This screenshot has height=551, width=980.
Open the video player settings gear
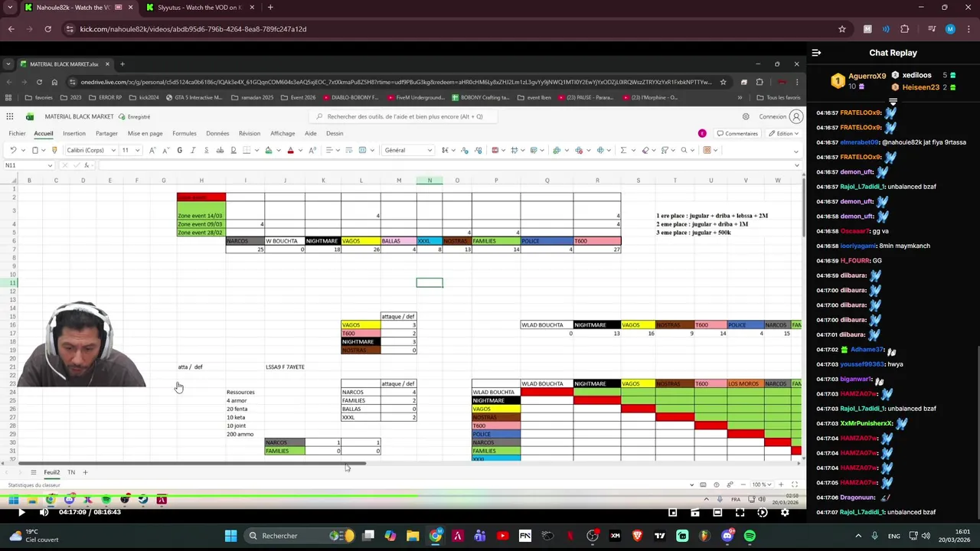pos(785,512)
